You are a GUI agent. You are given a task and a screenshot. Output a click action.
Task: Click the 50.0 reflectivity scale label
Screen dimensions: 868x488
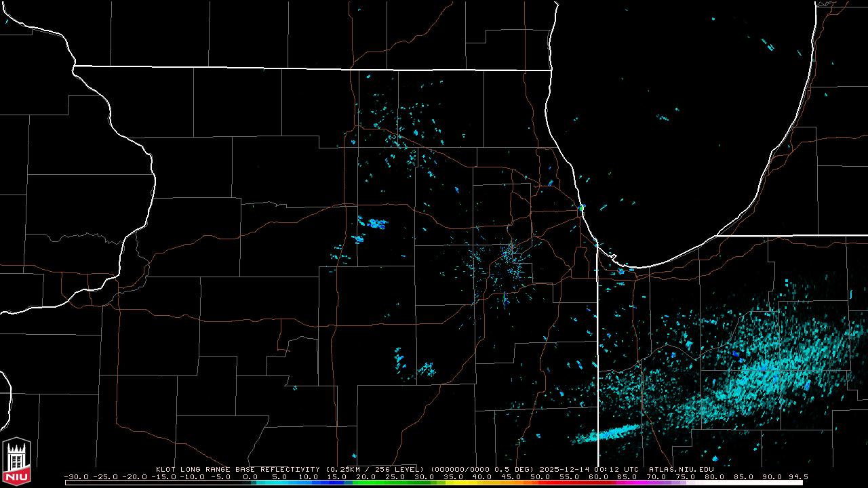(540, 476)
